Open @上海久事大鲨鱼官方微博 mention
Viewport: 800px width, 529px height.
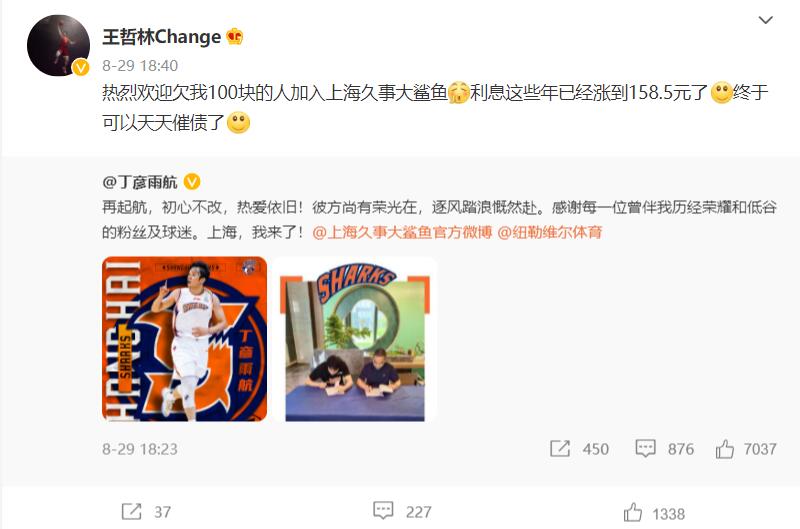click(x=402, y=233)
